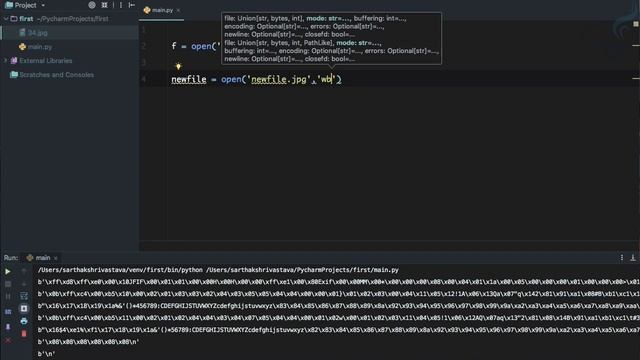The height and width of the screenshot is (360, 640).
Task: Open Run panel options (three dots)
Action: [x=622, y=257]
